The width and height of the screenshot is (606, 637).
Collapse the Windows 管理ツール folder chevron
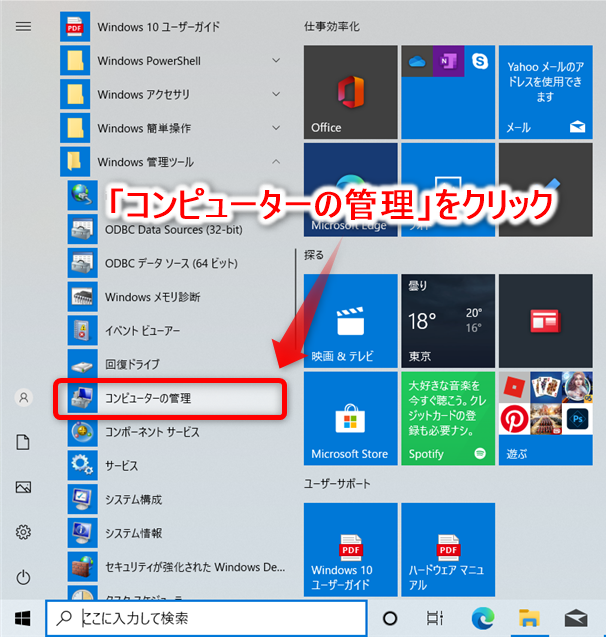276,162
